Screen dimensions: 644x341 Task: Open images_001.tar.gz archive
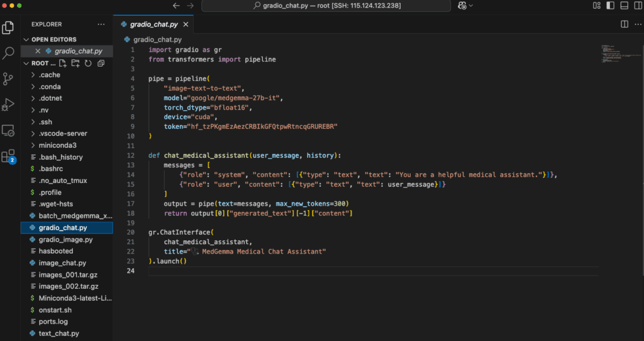67,274
